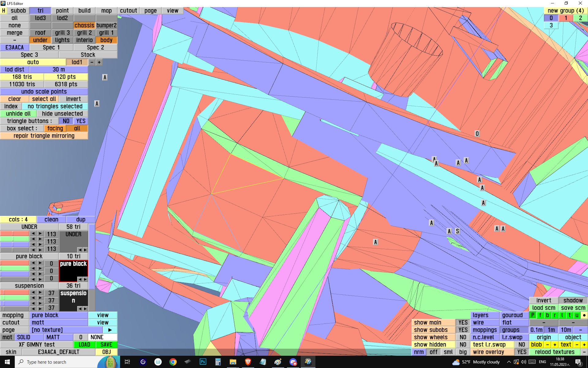
Task: Click right arrow next to no texture page
Action: click(110, 330)
